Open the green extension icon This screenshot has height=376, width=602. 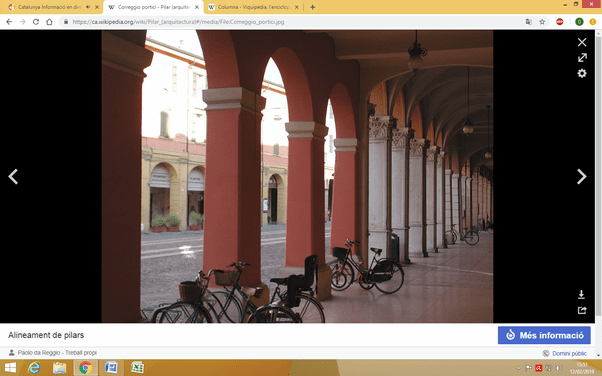tap(579, 22)
